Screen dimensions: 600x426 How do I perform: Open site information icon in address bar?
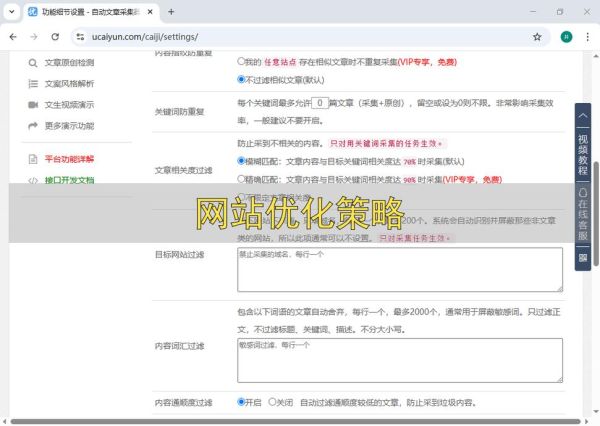(80, 37)
